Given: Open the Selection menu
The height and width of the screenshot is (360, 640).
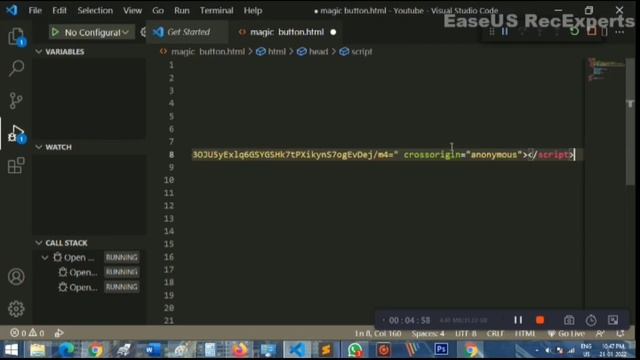Looking at the screenshot, I should pos(95,10).
